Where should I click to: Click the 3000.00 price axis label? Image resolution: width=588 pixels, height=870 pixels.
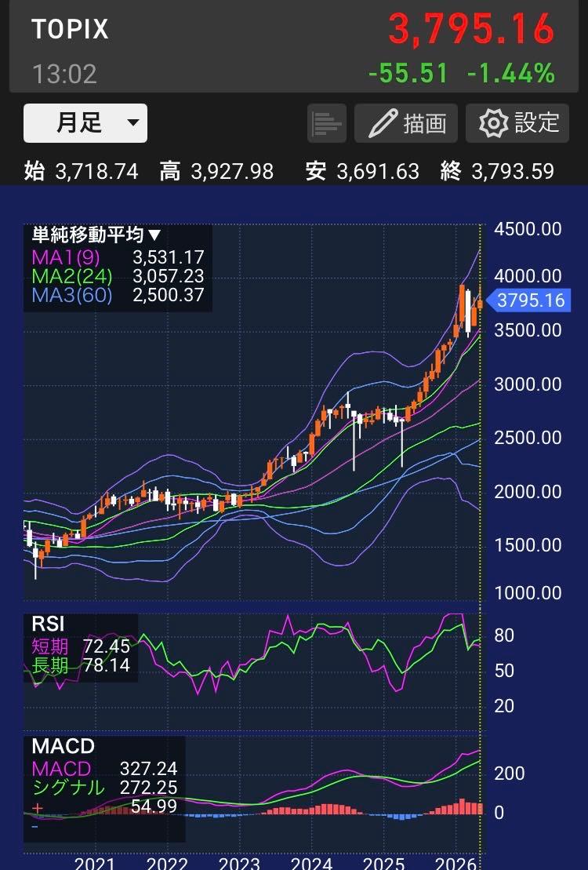coord(528,384)
